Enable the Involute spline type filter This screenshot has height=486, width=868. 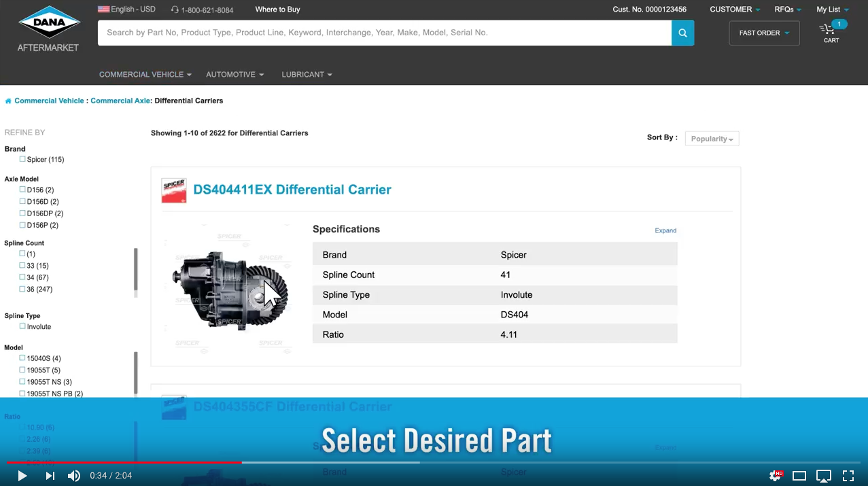point(21,326)
